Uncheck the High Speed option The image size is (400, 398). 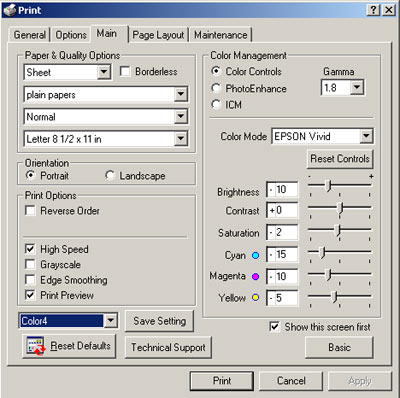click(30, 249)
